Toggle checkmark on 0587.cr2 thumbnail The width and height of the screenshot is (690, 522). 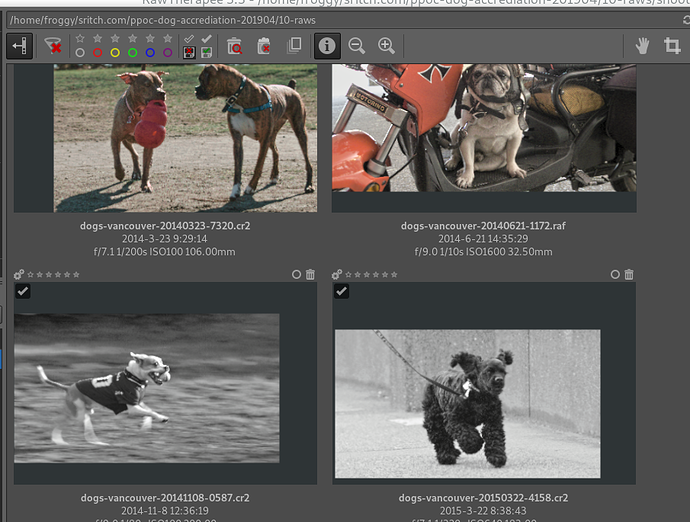23,291
